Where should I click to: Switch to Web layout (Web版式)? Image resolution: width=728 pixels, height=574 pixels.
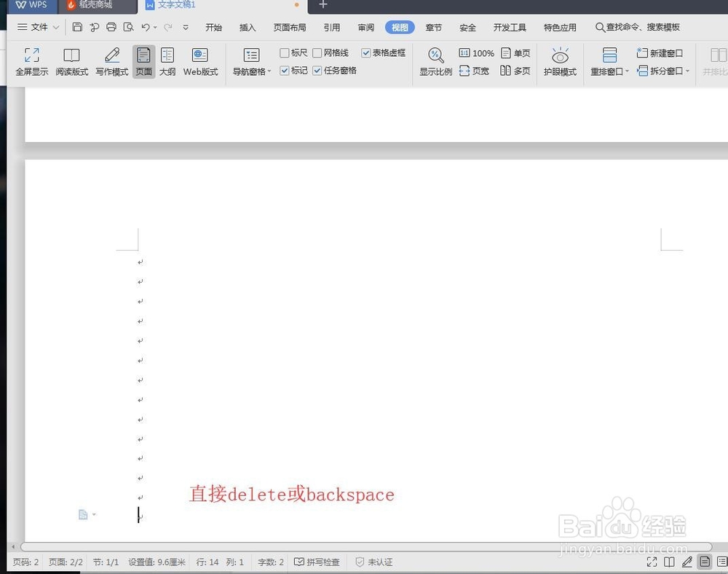pyautogui.click(x=201, y=61)
